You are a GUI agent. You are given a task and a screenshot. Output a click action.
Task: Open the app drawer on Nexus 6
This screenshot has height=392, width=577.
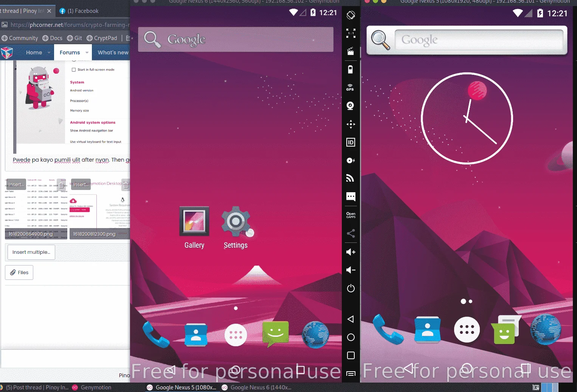(236, 335)
